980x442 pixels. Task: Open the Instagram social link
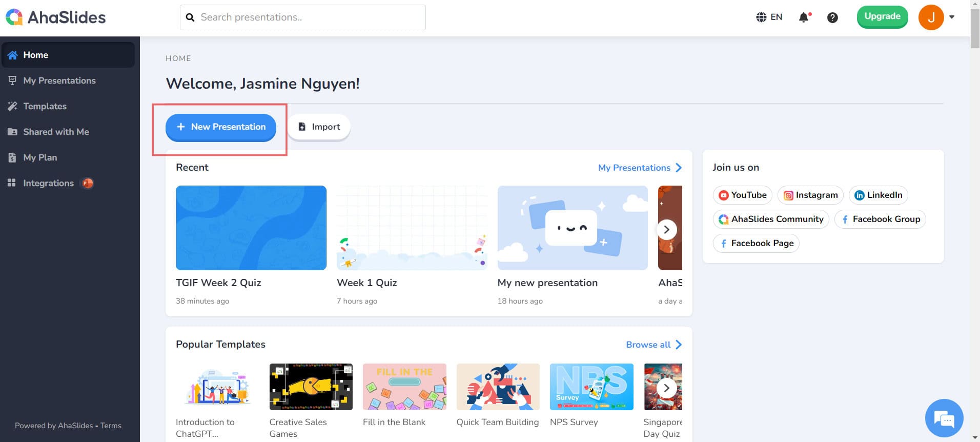pos(810,195)
